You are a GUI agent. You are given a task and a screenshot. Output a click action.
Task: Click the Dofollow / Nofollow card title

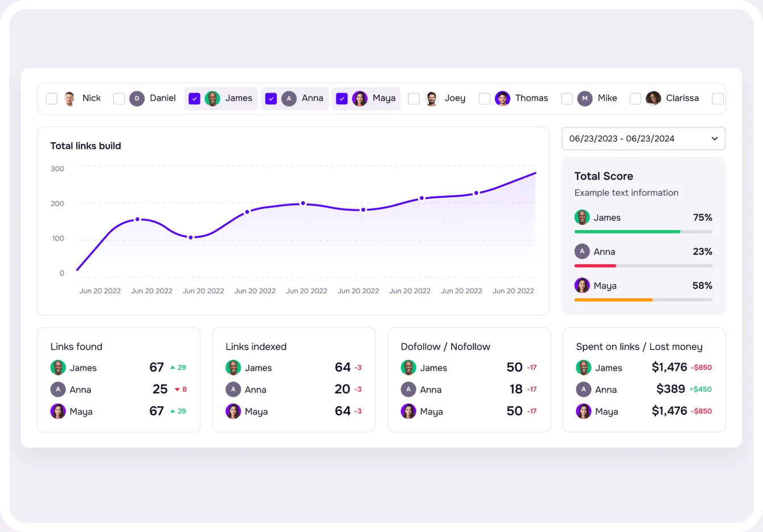coord(445,346)
